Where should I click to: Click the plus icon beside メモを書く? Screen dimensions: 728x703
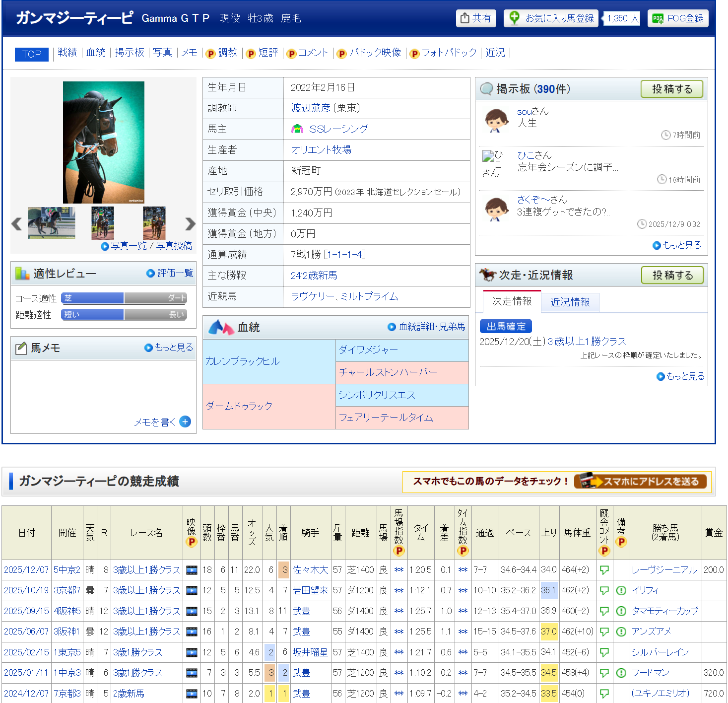pyautogui.click(x=185, y=422)
